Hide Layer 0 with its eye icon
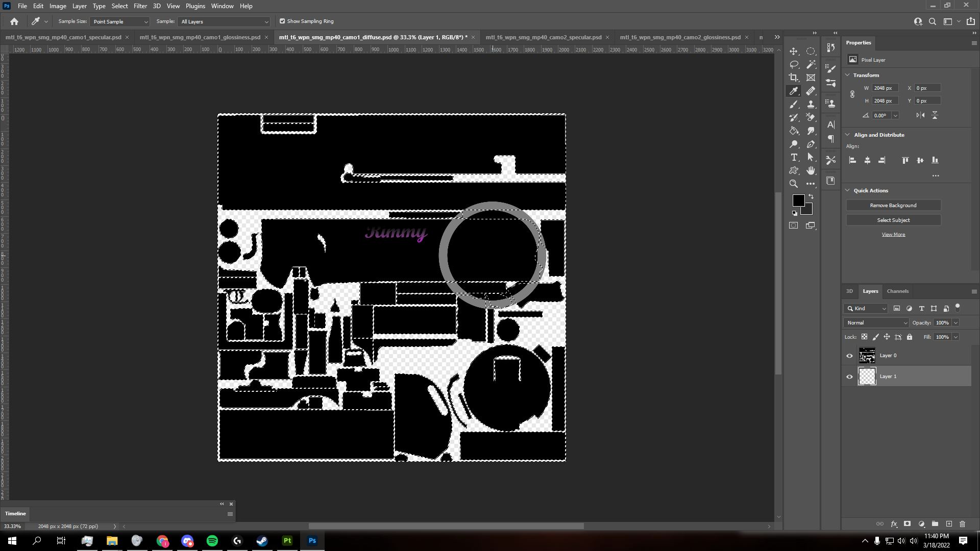This screenshot has width=980, height=551. (849, 356)
